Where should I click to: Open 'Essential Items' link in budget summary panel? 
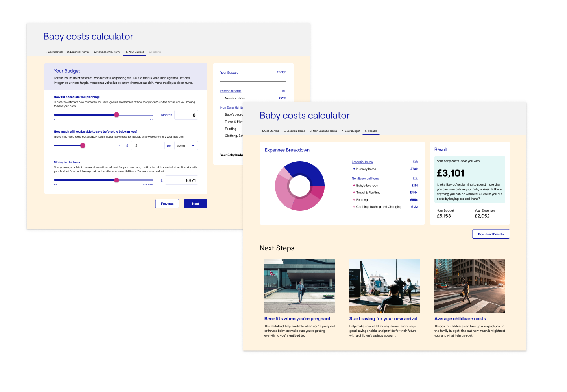tap(231, 91)
